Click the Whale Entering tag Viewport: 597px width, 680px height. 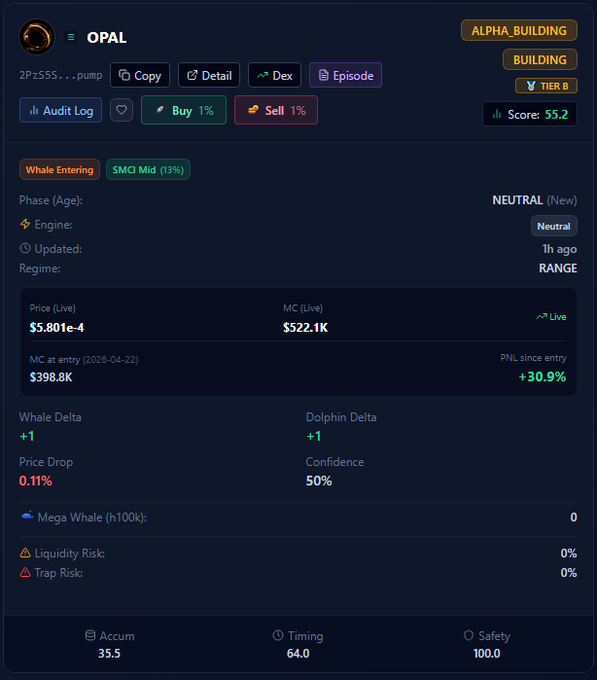coord(59,170)
